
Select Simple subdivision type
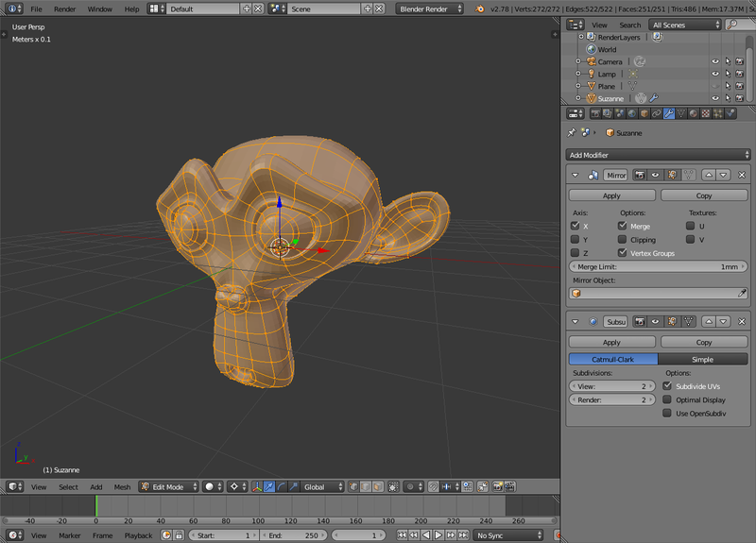703,359
